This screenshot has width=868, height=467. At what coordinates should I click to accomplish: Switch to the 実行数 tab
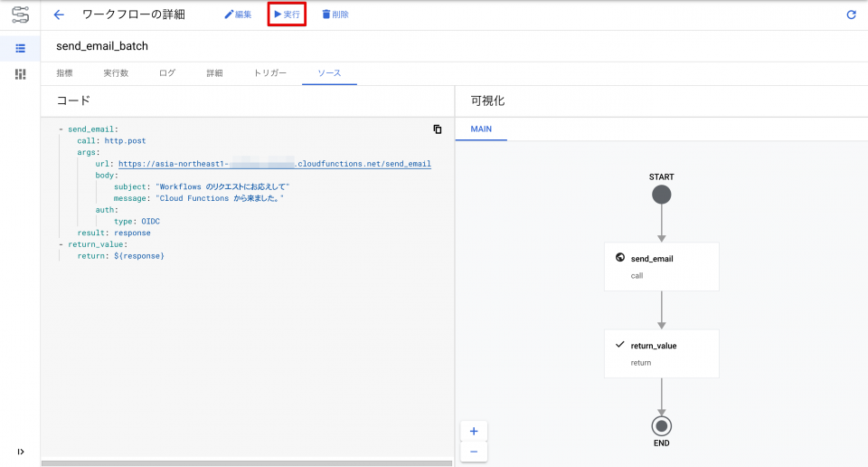(116, 73)
